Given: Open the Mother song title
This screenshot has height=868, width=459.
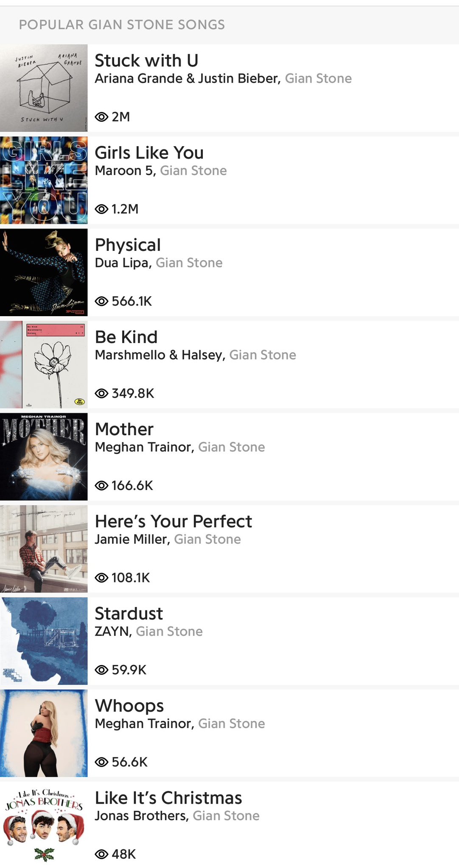Looking at the screenshot, I should coord(124,429).
